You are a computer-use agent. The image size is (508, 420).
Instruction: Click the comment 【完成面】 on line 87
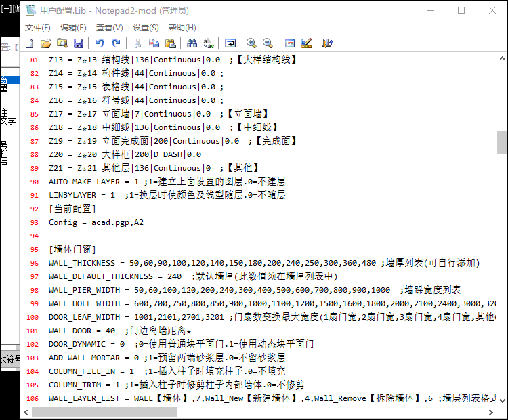click(276, 141)
